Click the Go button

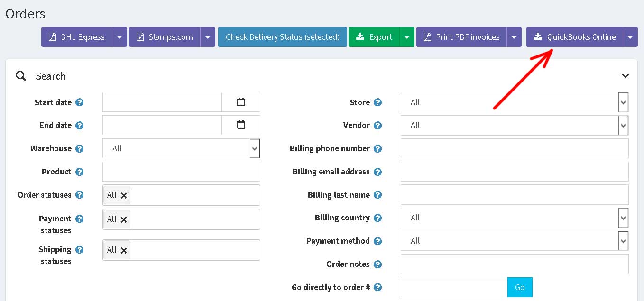[x=520, y=287]
